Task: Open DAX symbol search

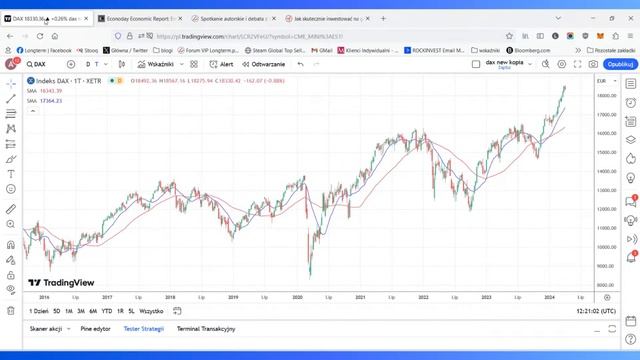Action: 36,64
